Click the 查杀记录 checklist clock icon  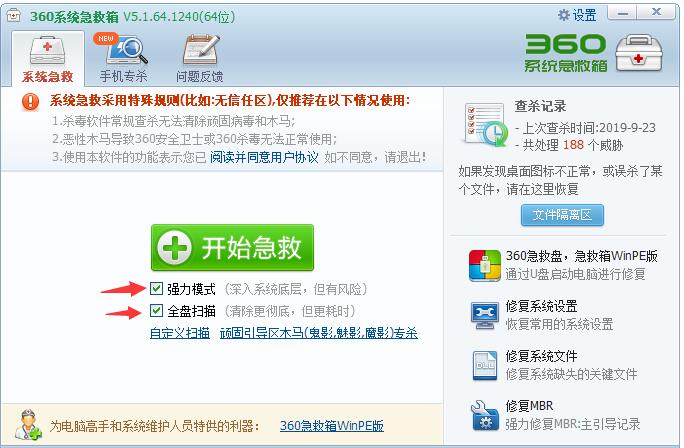point(485,126)
